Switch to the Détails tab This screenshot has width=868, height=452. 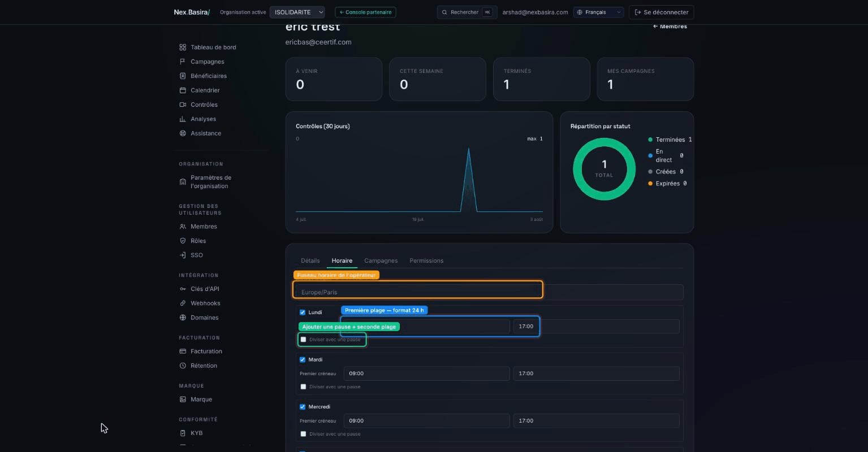point(310,261)
